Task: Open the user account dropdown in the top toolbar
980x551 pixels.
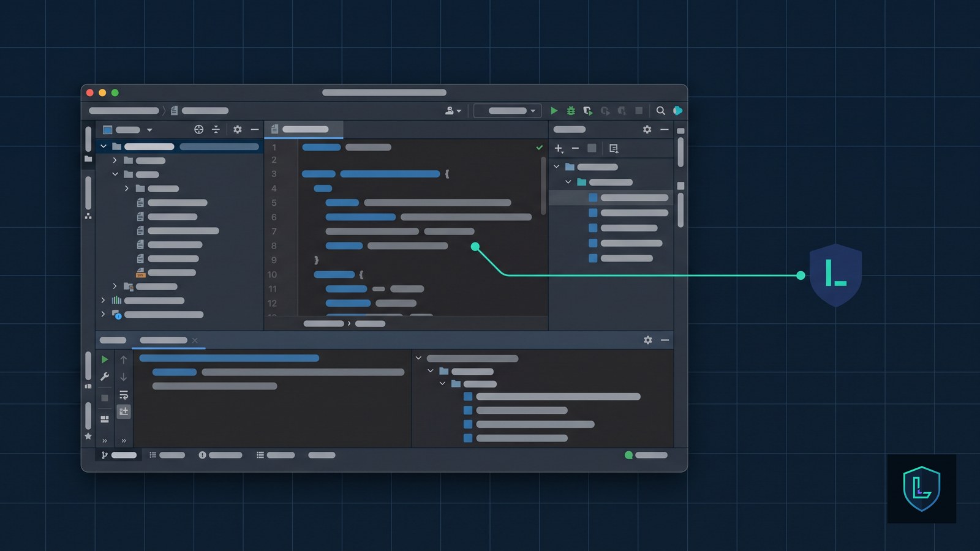Action: pyautogui.click(x=453, y=111)
